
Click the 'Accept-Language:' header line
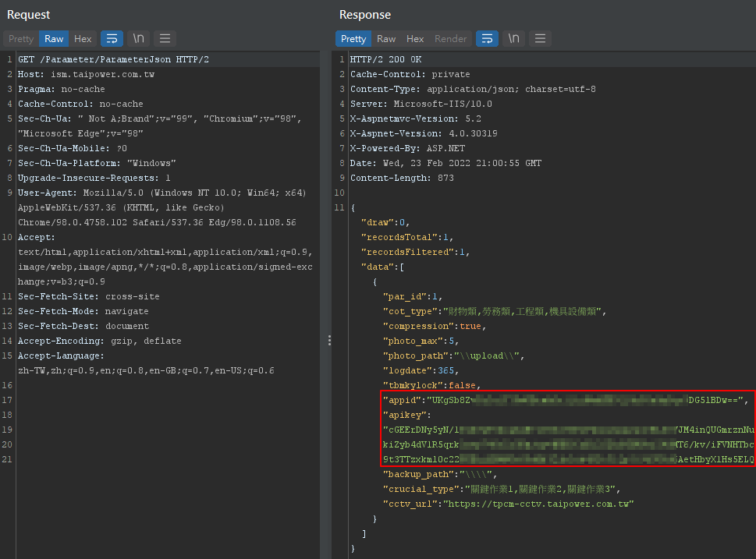[61, 356]
